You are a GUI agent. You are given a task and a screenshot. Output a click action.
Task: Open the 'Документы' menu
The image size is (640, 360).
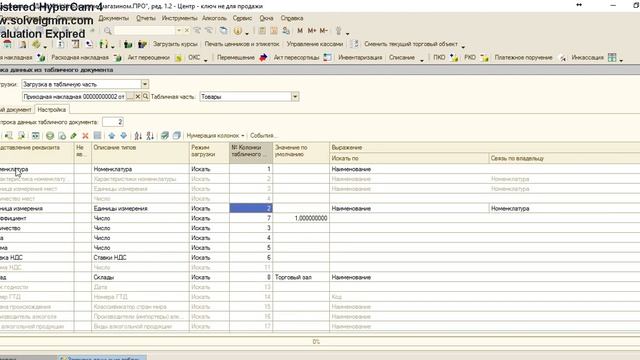point(114,18)
